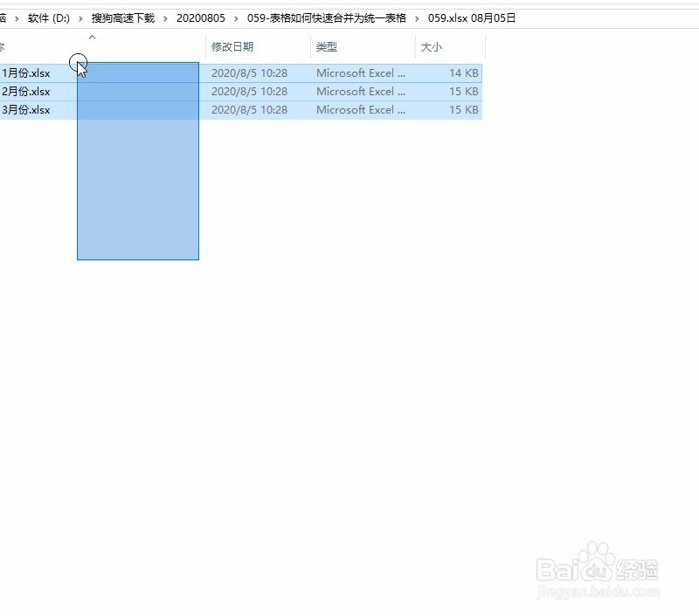Expand chevron after 搜狗高速下载 breadcrumb
The width and height of the screenshot is (699, 616).
165,18
